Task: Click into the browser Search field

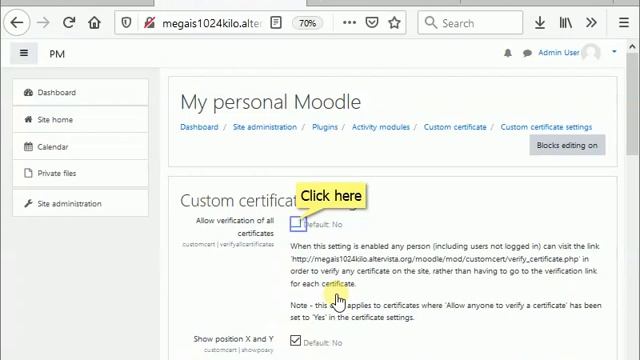Action: pos(470,23)
